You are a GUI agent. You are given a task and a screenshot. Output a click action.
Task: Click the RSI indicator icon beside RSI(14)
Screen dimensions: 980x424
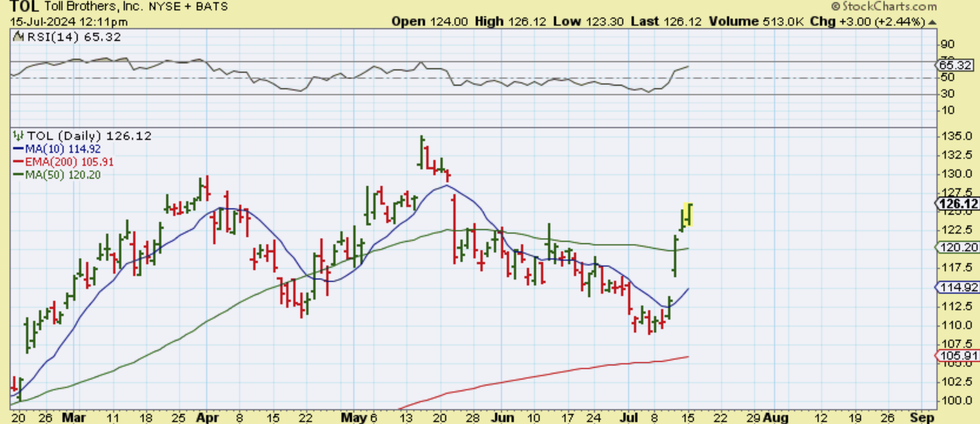[19, 37]
